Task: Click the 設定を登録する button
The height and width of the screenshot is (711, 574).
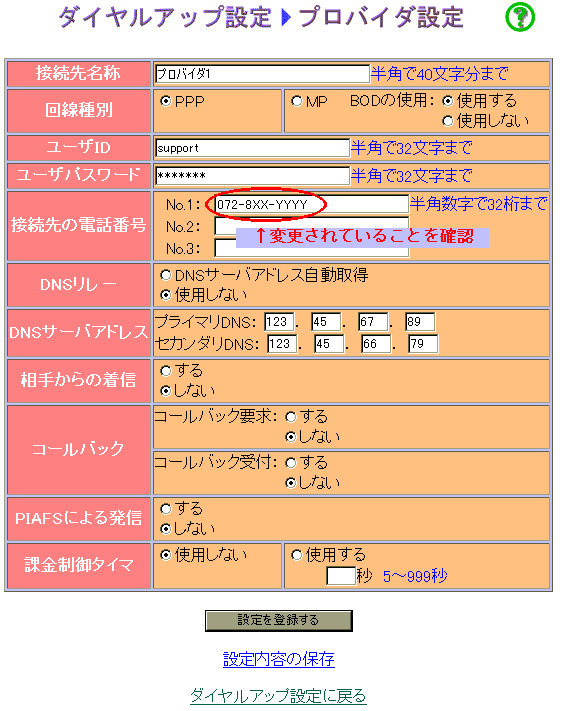Action: pos(278,620)
